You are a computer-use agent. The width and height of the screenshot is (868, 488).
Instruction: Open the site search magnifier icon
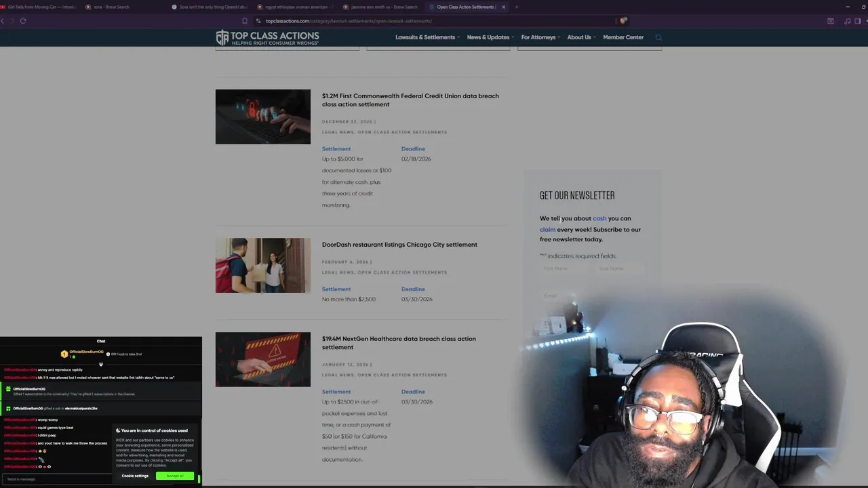658,37
